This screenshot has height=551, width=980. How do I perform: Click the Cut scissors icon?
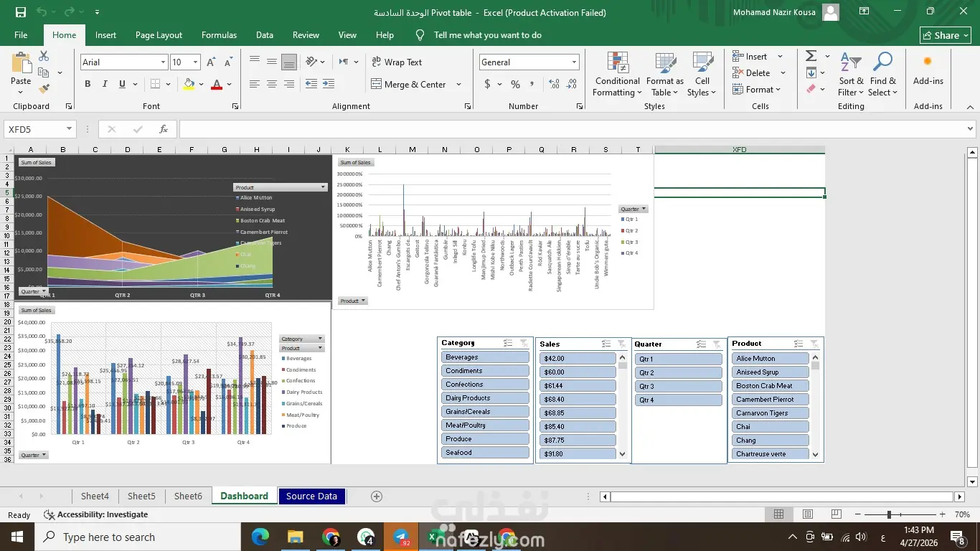(x=44, y=56)
